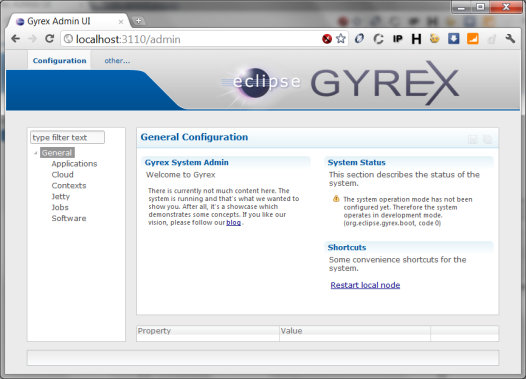Image resolution: width=526 pixels, height=379 pixels.
Task: Close the Gyrex Admin UI tab
Action: 121,22
